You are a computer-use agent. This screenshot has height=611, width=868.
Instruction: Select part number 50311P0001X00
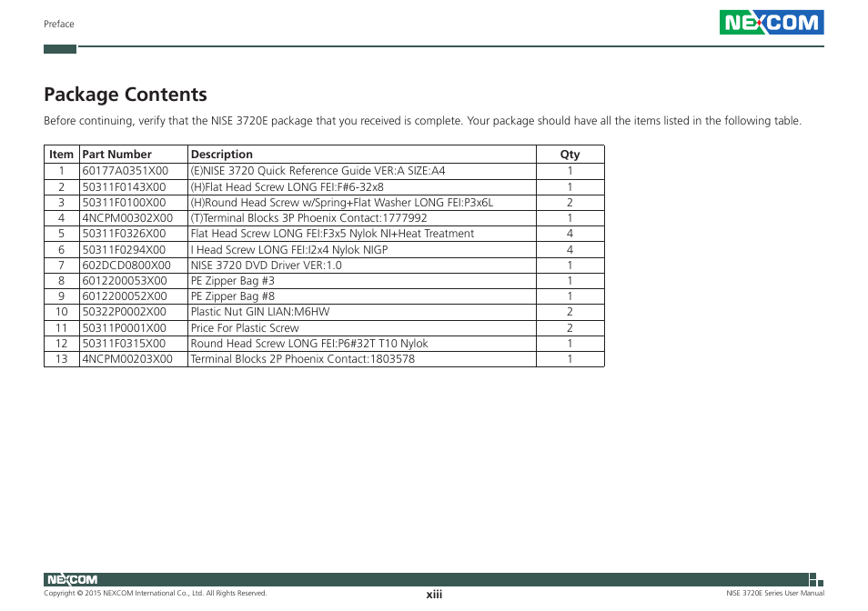(x=124, y=328)
